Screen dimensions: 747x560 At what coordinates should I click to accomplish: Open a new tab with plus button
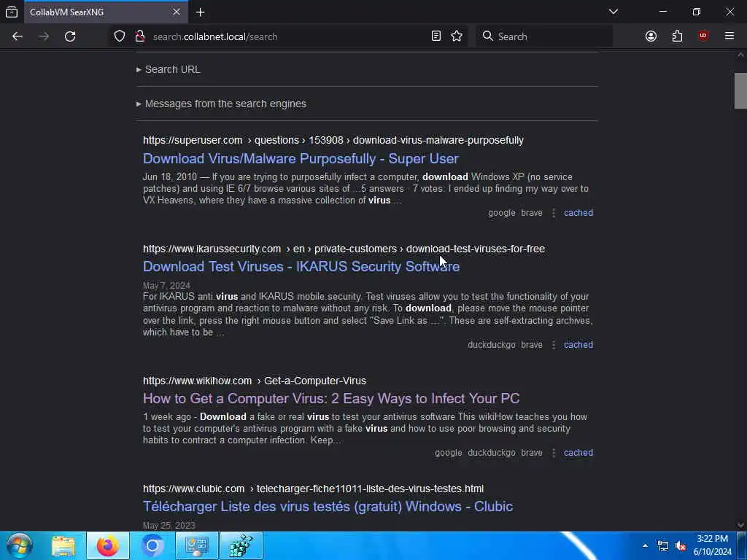[x=201, y=12]
